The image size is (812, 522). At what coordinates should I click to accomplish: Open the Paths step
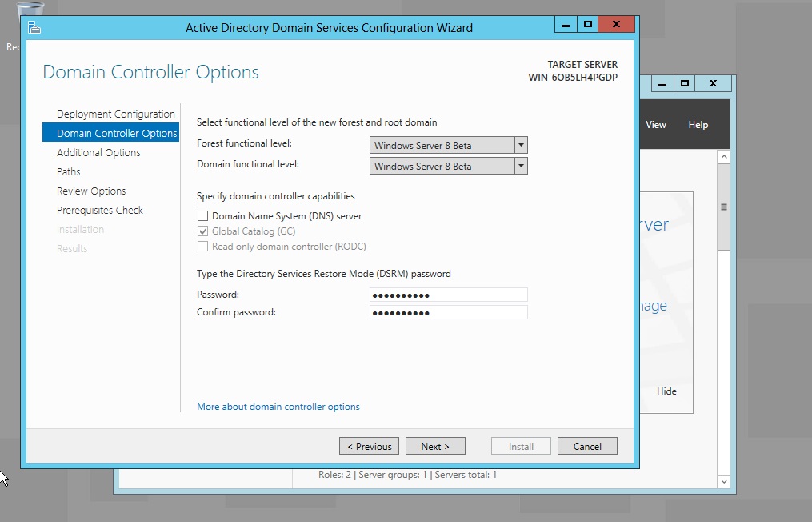point(68,171)
